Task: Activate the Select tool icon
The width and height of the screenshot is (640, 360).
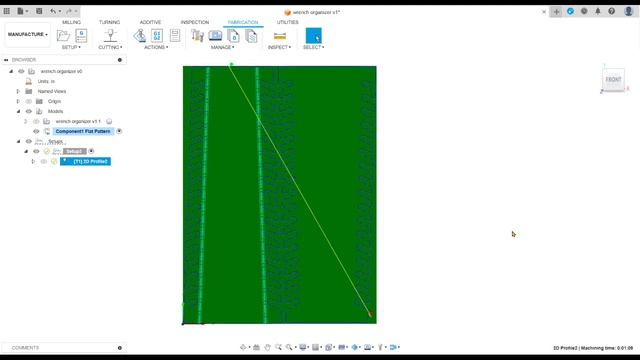Action: 313,36
